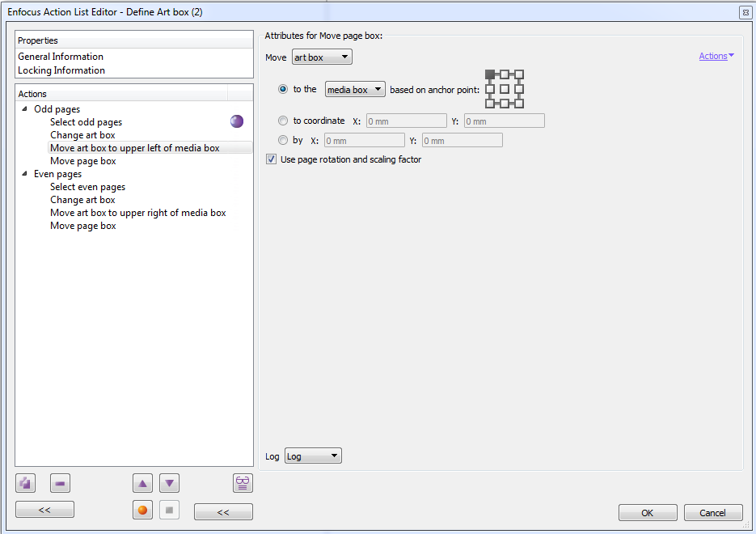Open the Log dropdown
The height and width of the screenshot is (534, 756).
tap(313, 456)
